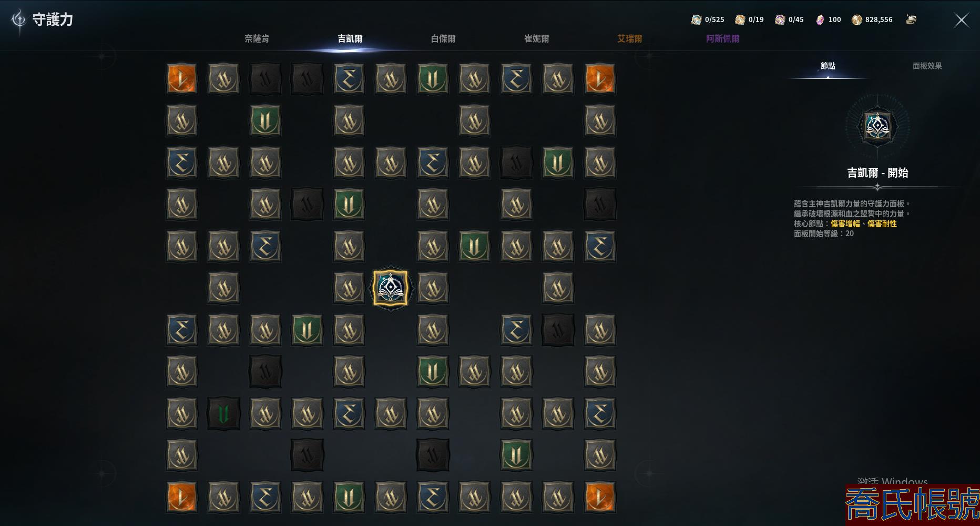Close the 守護力 window
Screen dimensions: 980x526
(962, 20)
